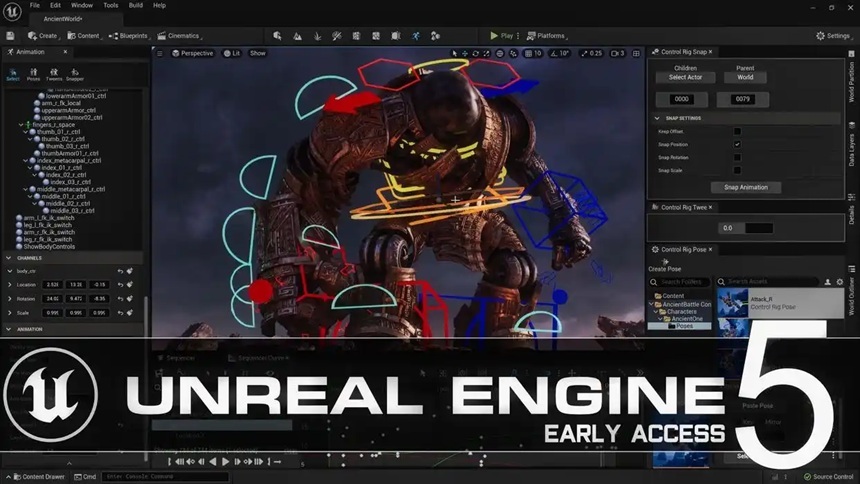Viewport: 860px width, 484px height.
Task: Open the Content dropdown in toolbar
Action: [84, 36]
